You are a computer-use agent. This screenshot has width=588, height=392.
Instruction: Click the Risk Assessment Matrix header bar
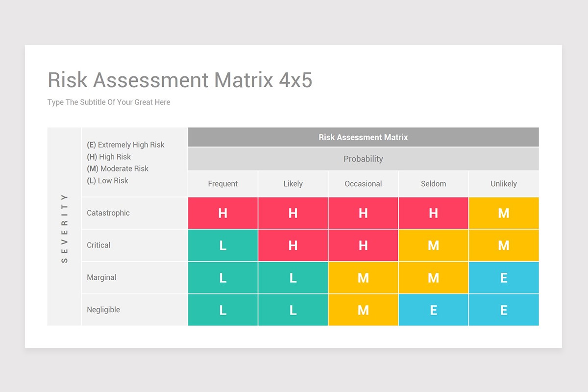tap(363, 137)
